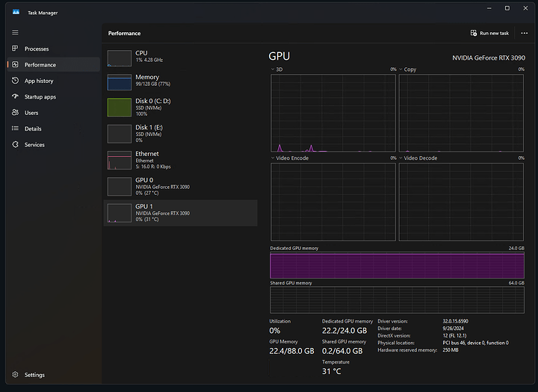The height and width of the screenshot is (392, 538).
Task: Click the Video Decode activity graph
Action: 461,202
